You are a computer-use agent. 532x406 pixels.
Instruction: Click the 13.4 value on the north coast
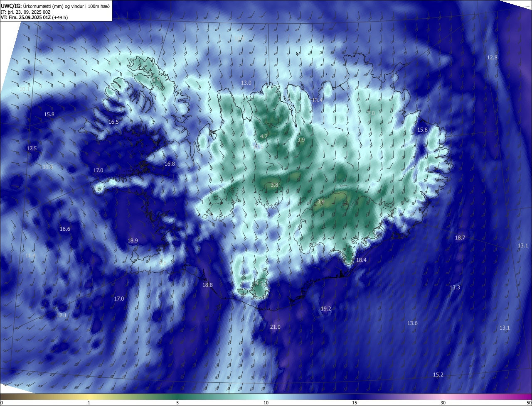[318, 100]
